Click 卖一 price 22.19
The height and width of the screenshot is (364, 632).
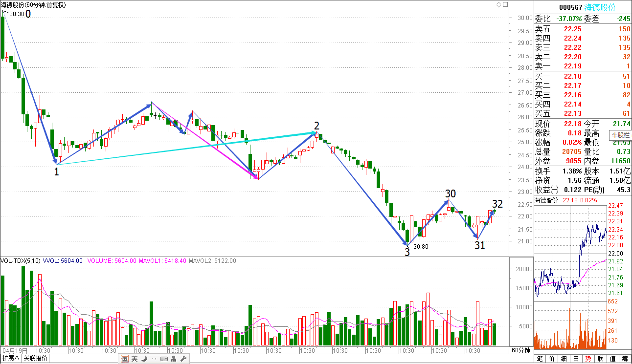573,66
